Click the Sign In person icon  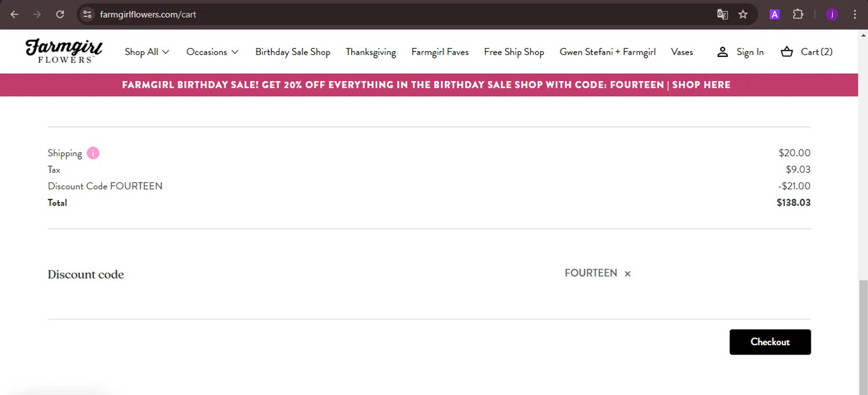722,52
